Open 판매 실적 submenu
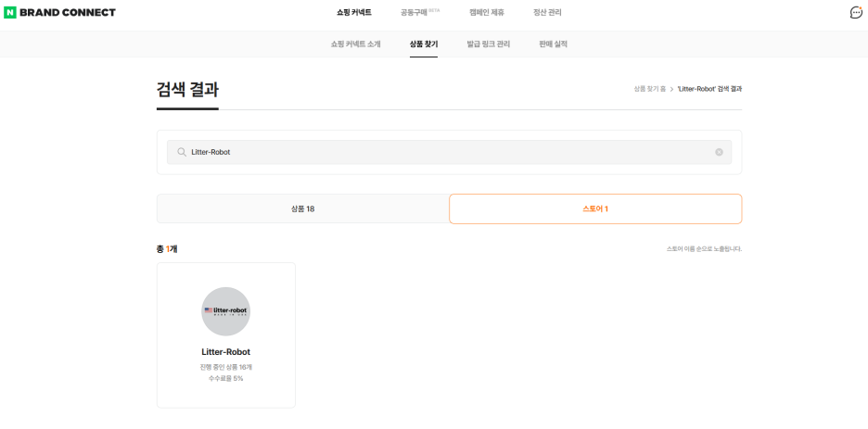 click(553, 44)
